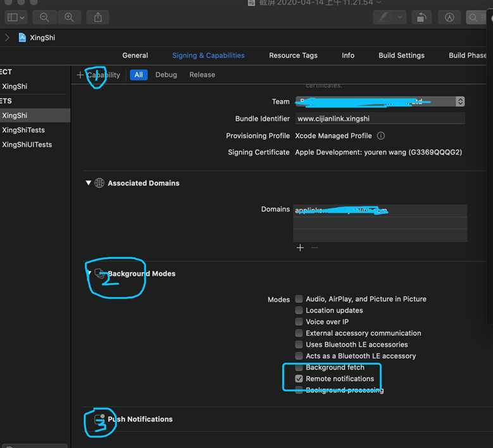The width and height of the screenshot is (493, 448).
Task: Remove domain with minus icon
Action: pyautogui.click(x=315, y=248)
